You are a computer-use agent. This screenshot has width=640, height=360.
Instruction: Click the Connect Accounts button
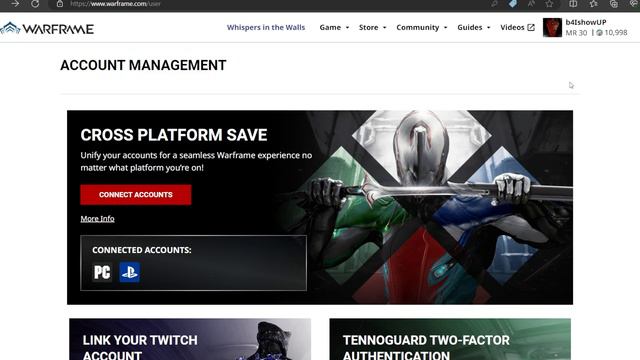136,195
